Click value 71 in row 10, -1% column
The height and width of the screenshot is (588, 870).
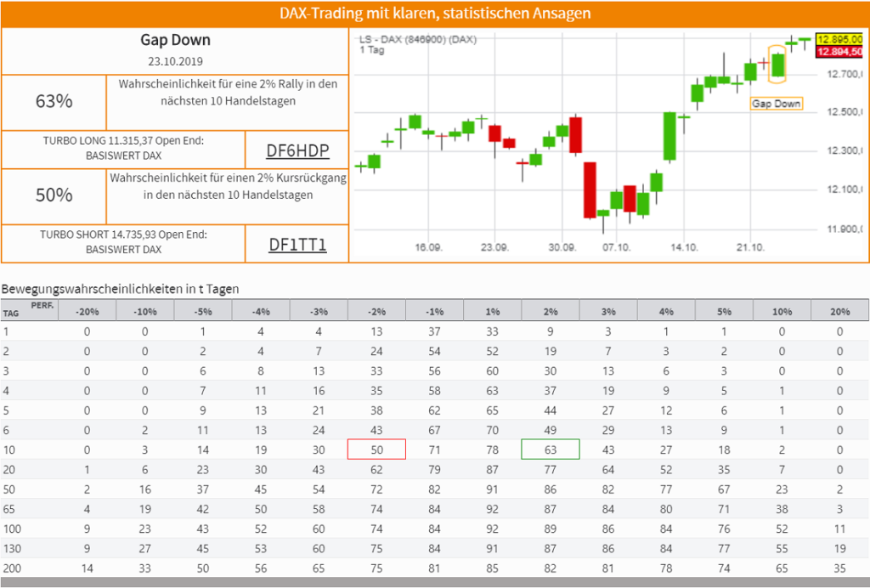tap(434, 449)
